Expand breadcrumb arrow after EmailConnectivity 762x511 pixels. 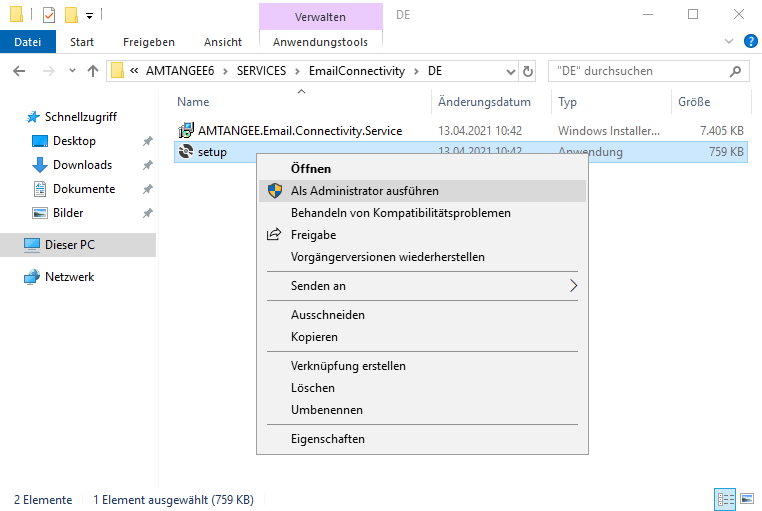[416, 71]
